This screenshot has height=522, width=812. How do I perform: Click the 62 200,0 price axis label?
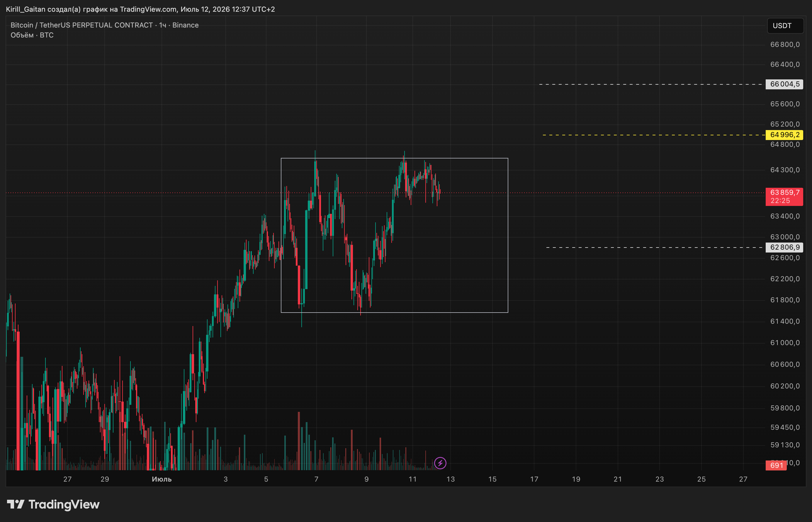click(785, 279)
